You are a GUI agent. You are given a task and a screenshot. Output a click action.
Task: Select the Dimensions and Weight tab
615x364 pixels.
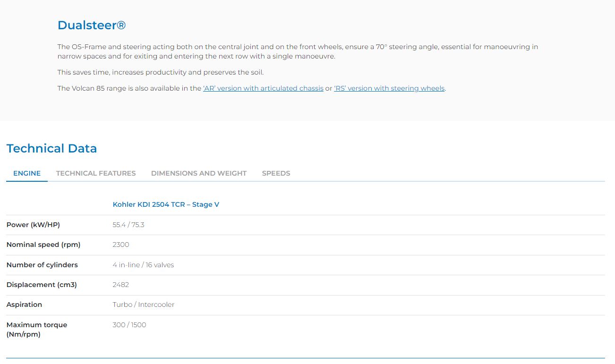point(198,173)
